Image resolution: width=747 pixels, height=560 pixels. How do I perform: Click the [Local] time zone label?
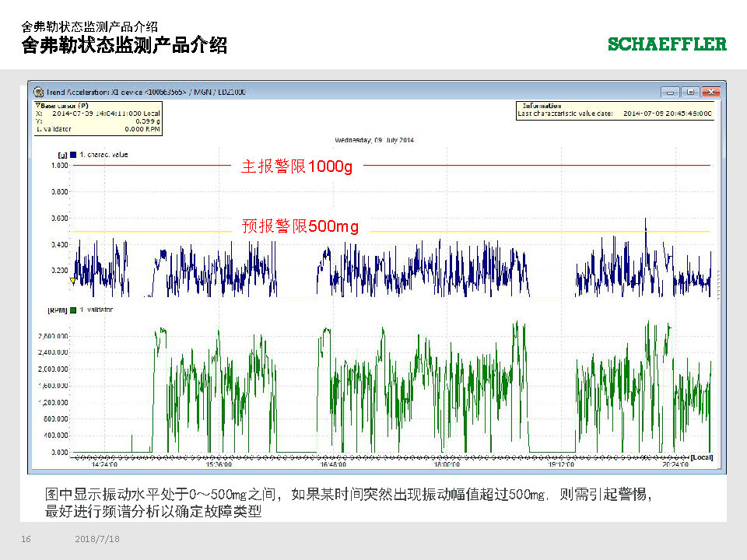pyautogui.click(x=702, y=457)
